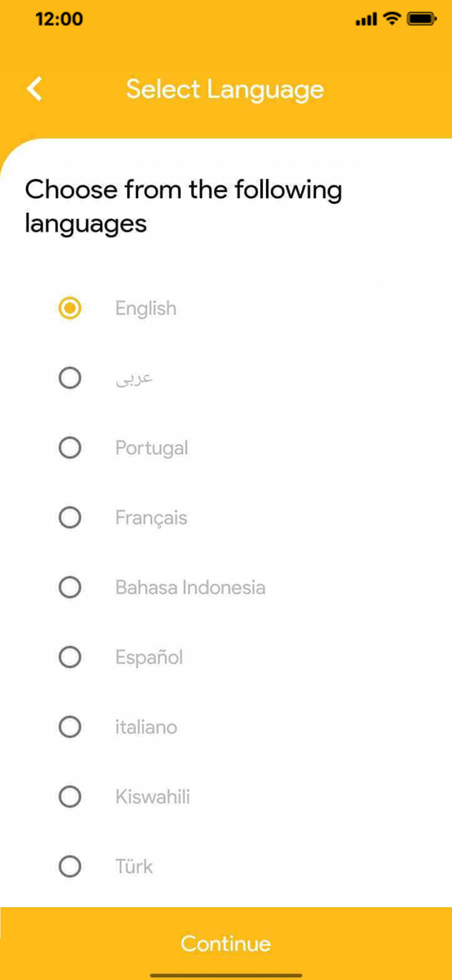Pick Kiswahili as your language

coord(70,797)
